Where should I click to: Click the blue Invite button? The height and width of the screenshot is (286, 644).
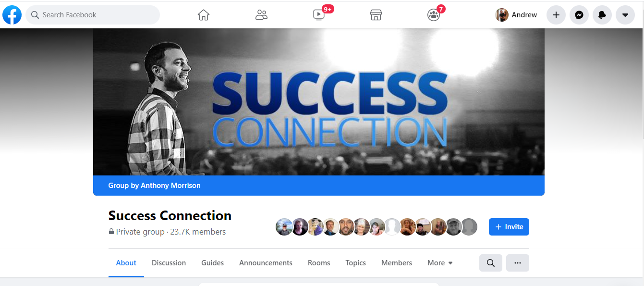click(x=509, y=227)
